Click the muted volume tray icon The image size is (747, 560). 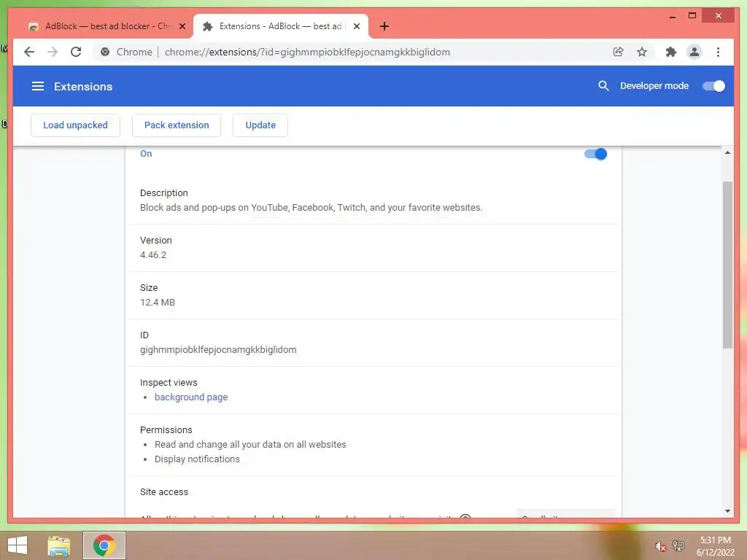coord(660,546)
